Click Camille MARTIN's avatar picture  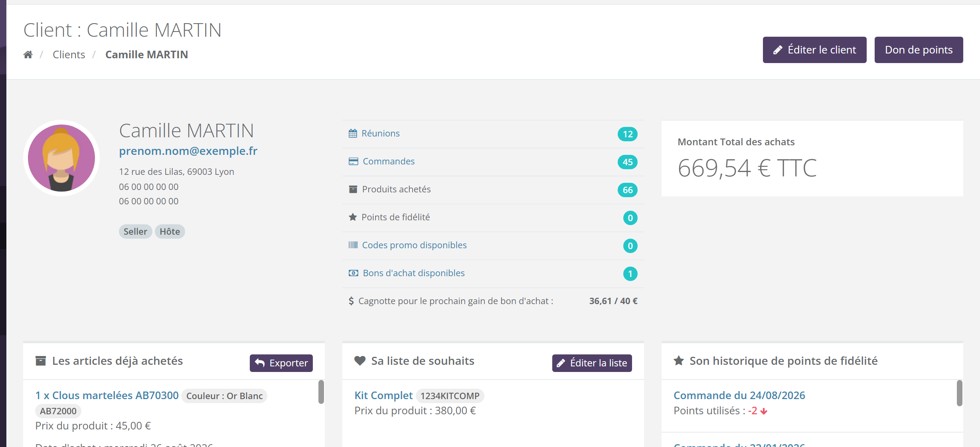61,158
